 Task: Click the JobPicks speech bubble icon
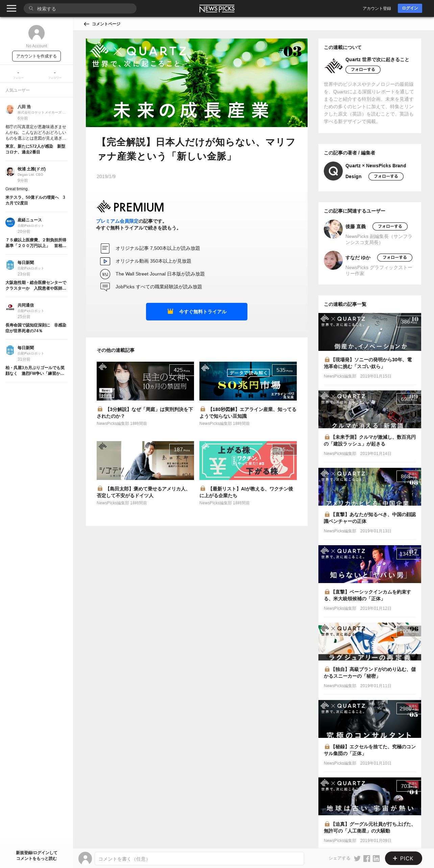[x=105, y=287]
